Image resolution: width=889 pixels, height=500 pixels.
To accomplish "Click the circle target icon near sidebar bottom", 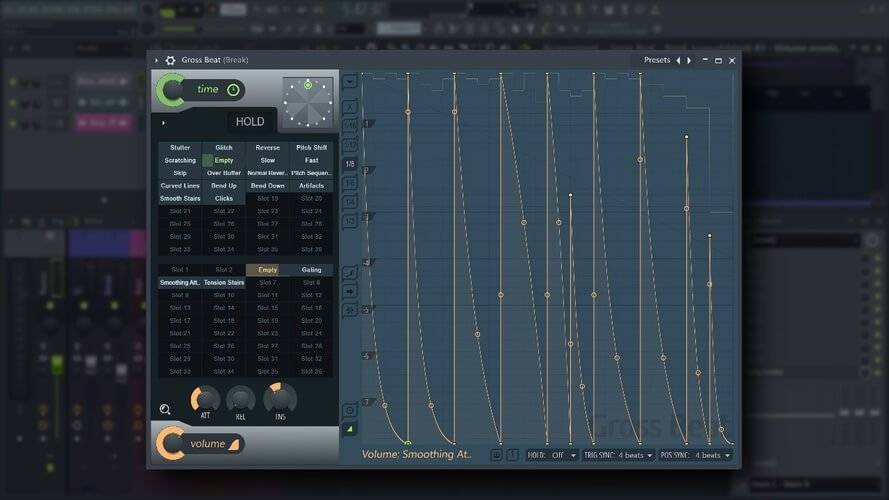I will [x=350, y=410].
